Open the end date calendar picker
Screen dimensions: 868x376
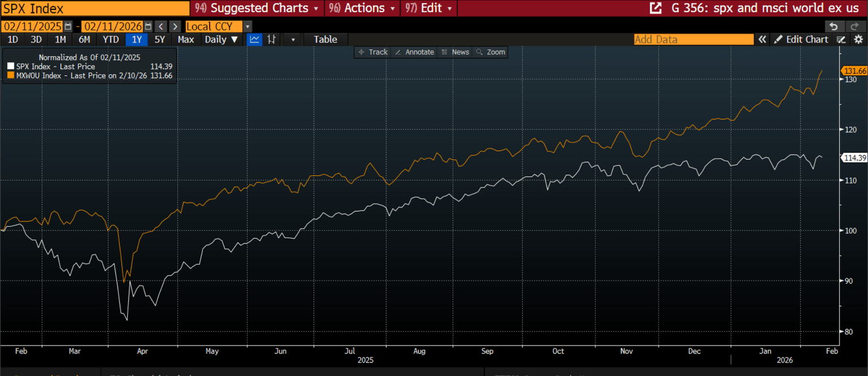[x=148, y=27]
